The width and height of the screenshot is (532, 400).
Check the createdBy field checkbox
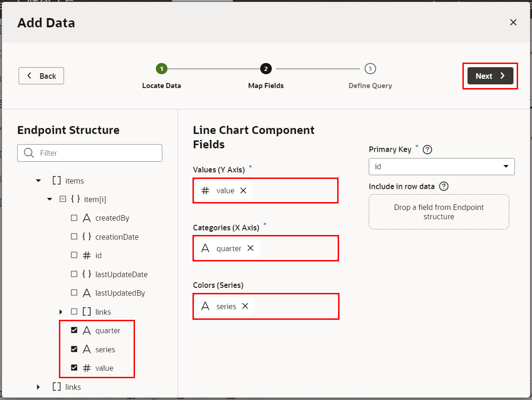74,218
